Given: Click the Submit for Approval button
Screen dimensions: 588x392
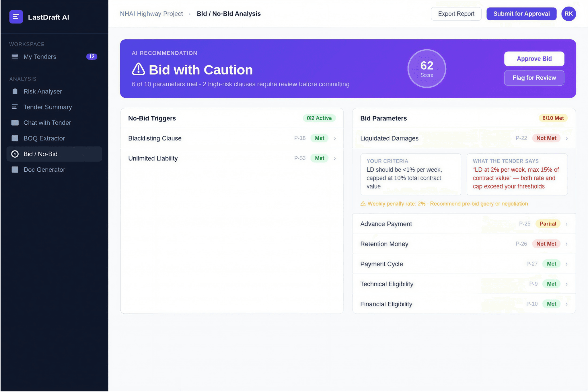Looking at the screenshot, I should [x=521, y=14].
